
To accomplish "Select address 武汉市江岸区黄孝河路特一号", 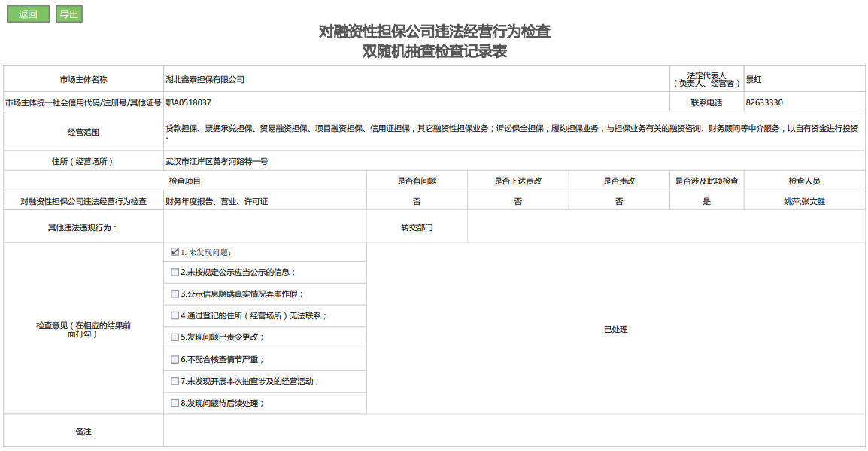I will pos(217,161).
